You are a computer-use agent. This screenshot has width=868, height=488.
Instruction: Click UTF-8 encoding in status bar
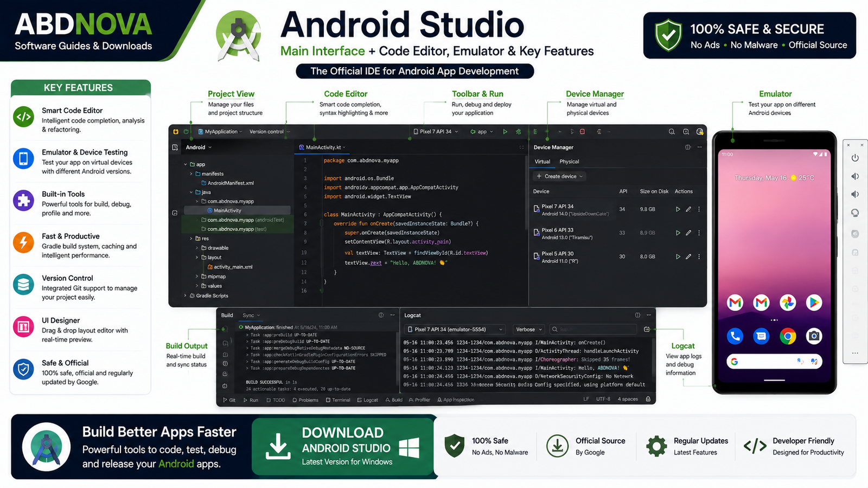tap(603, 399)
